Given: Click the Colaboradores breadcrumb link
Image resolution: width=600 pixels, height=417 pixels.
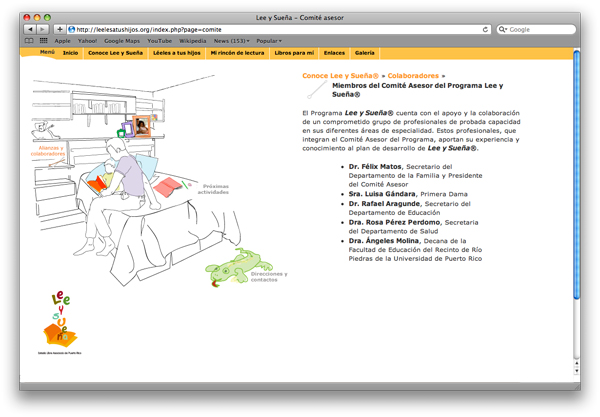Looking at the screenshot, I should coord(414,76).
